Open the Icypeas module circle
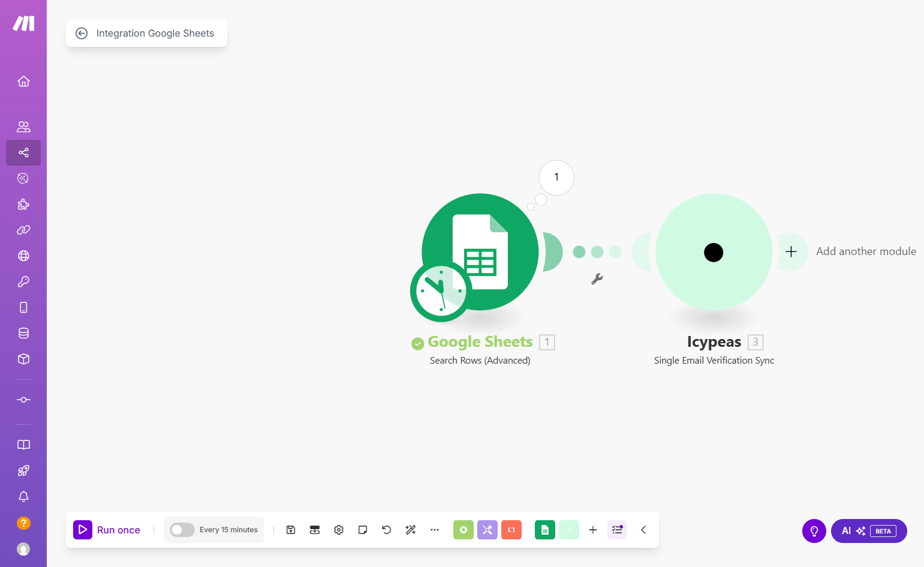The image size is (924, 567). click(714, 252)
